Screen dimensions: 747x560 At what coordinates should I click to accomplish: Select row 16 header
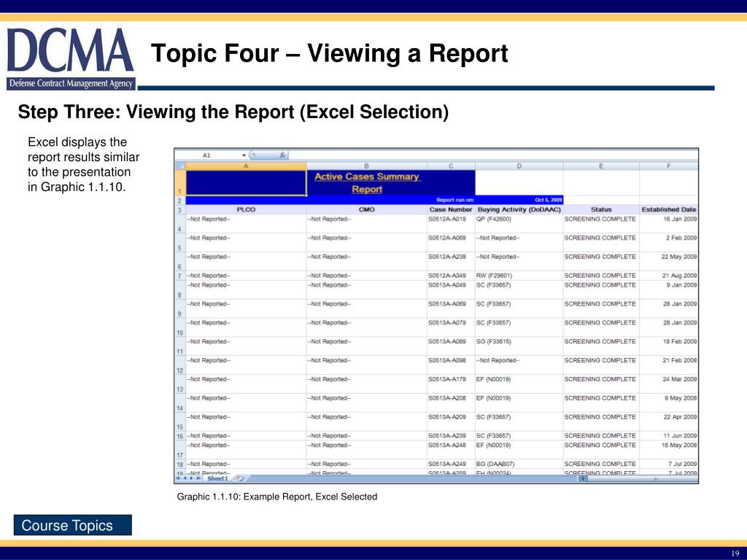click(x=180, y=436)
